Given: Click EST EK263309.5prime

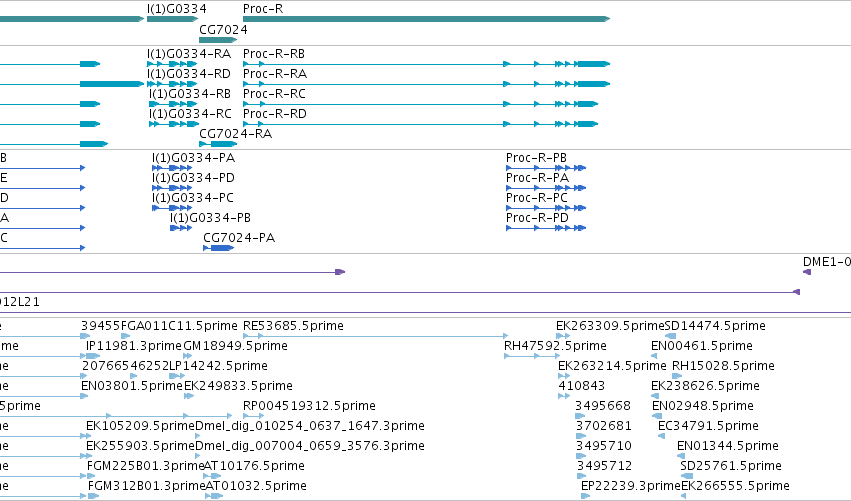Looking at the screenshot, I should coord(610,326).
